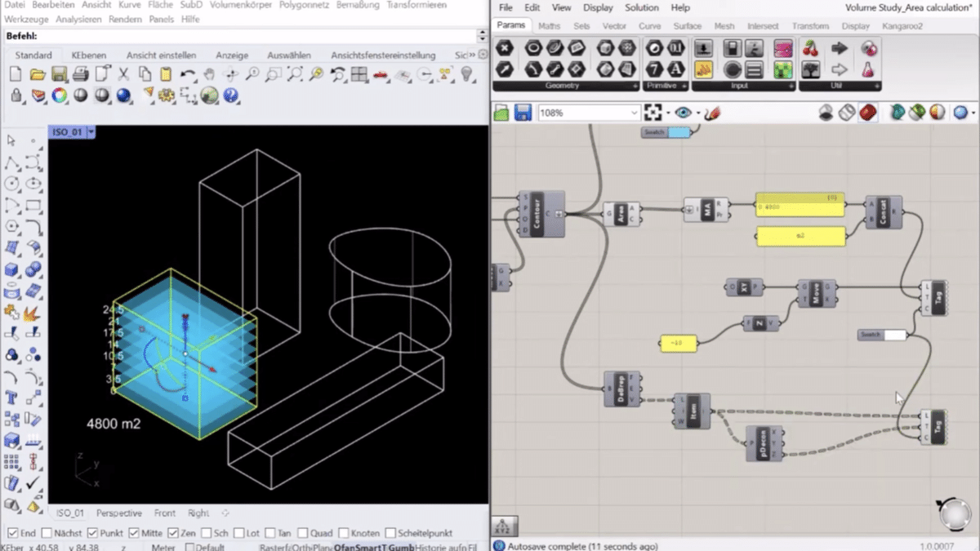Image resolution: width=980 pixels, height=551 pixels.
Task: Click the Paste clipboard icon in Rhino
Action: pos(166,74)
